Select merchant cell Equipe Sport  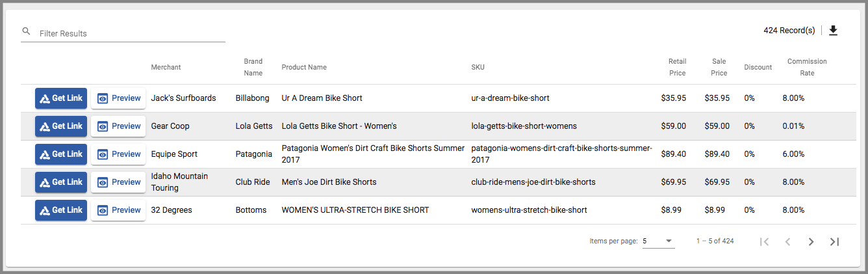pyautogui.click(x=174, y=154)
